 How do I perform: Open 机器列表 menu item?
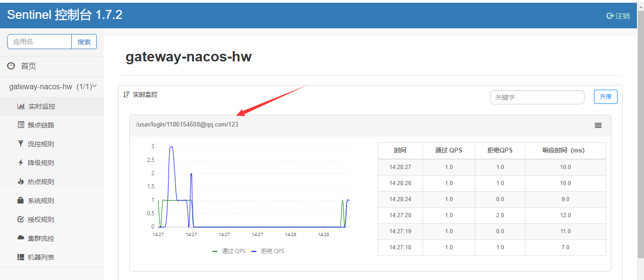52,257
